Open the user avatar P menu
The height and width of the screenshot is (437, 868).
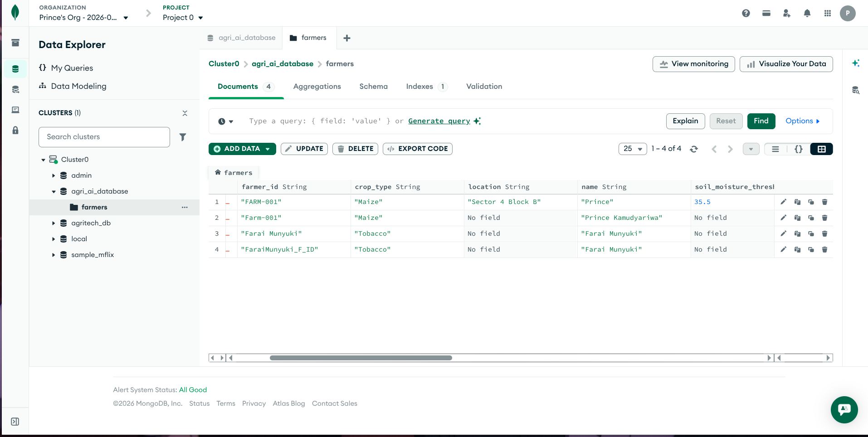[x=848, y=13]
